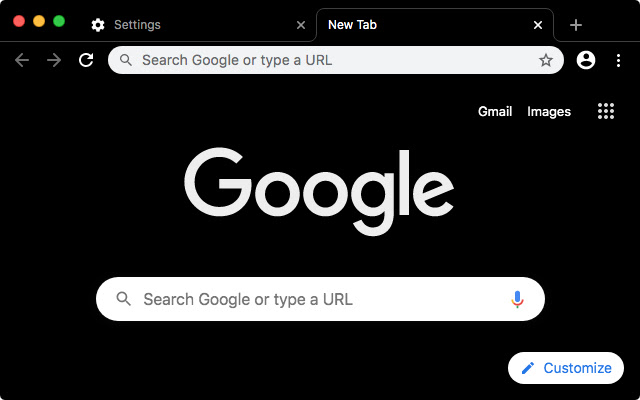Open the Images link

pyautogui.click(x=549, y=111)
